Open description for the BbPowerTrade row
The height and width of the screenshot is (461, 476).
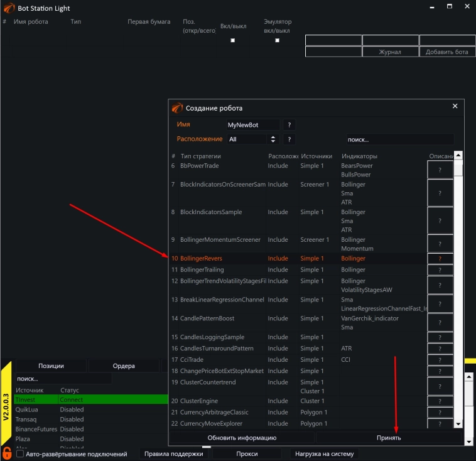pos(440,170)
